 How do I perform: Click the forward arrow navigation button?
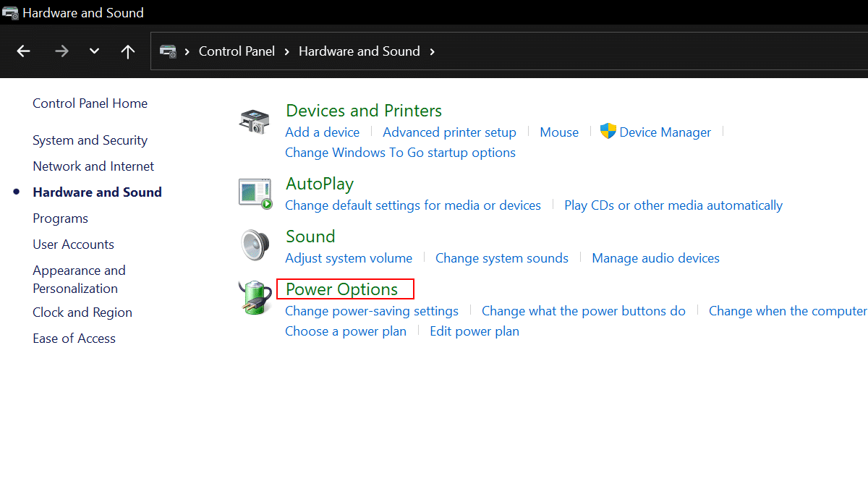61,51
